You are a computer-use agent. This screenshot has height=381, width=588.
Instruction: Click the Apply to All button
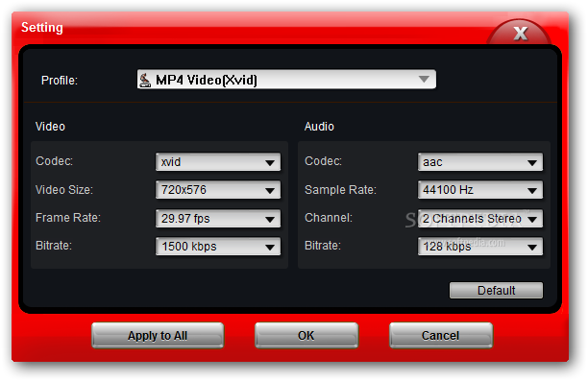point(158,335)
